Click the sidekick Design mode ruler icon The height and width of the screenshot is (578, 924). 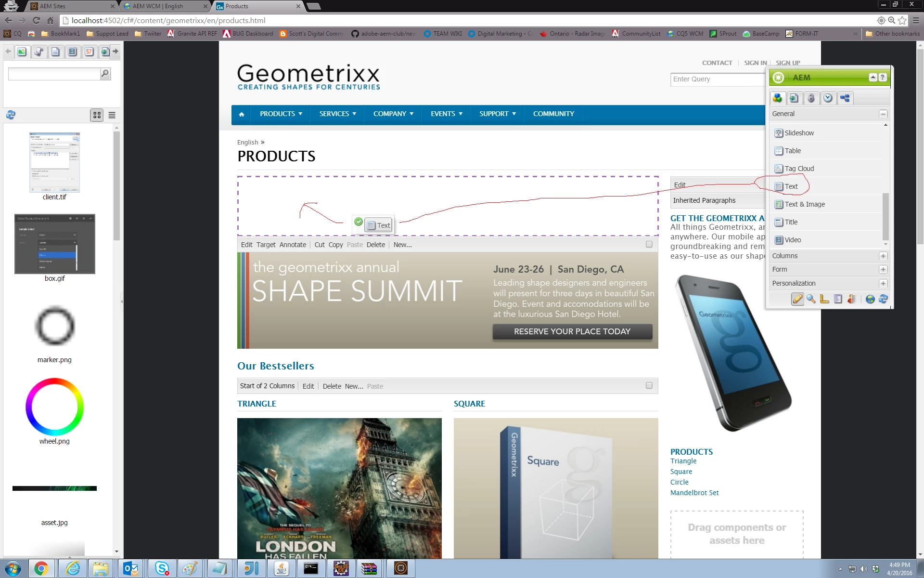pos(824,299)
